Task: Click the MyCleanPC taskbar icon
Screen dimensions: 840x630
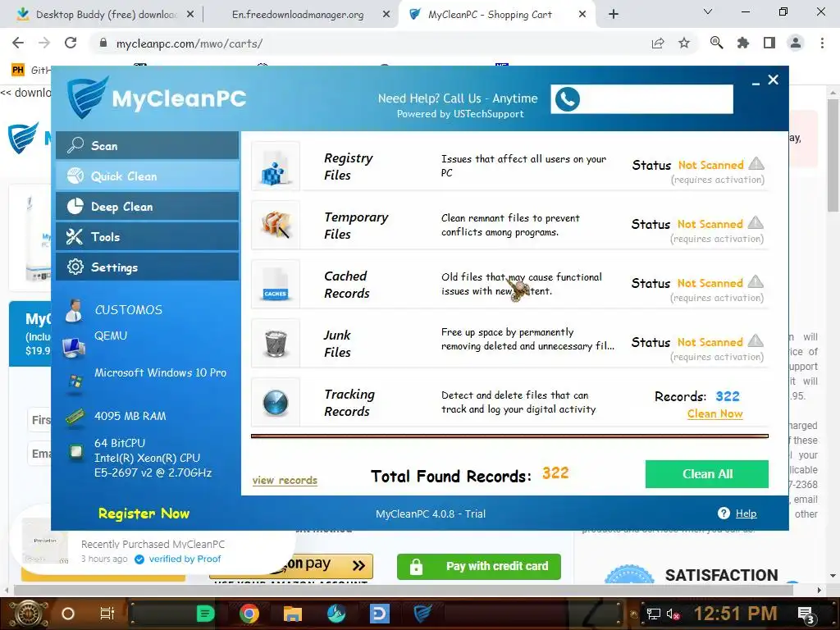Action: click(423, 614)
